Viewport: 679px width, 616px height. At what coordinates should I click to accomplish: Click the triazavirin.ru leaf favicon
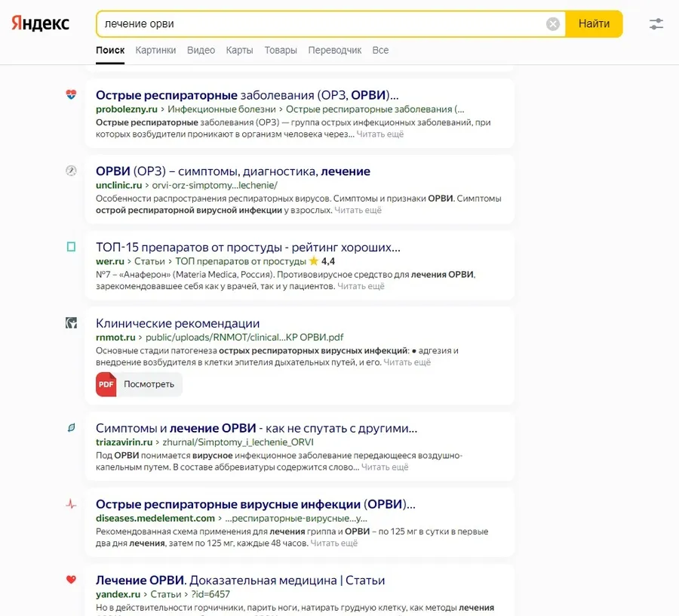(x=71, y=427)
